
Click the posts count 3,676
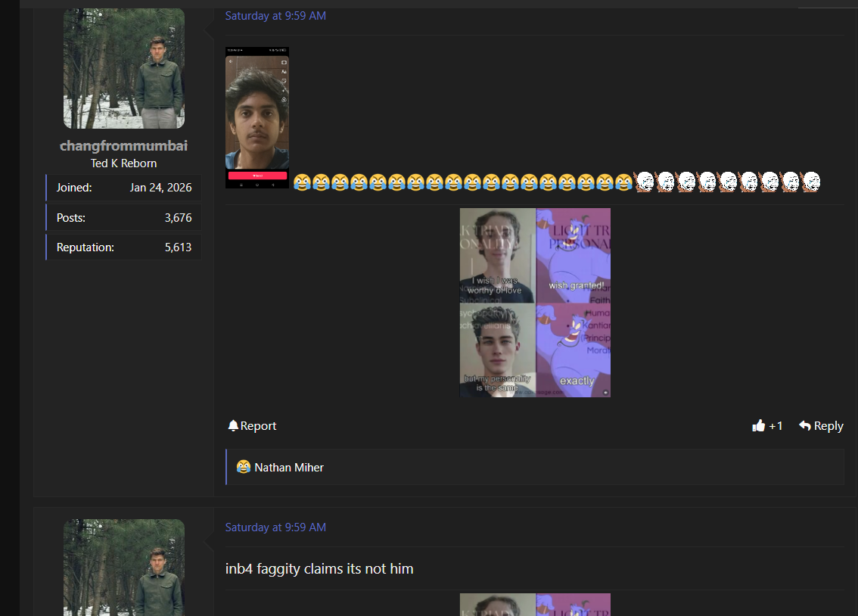pos(179,218)
